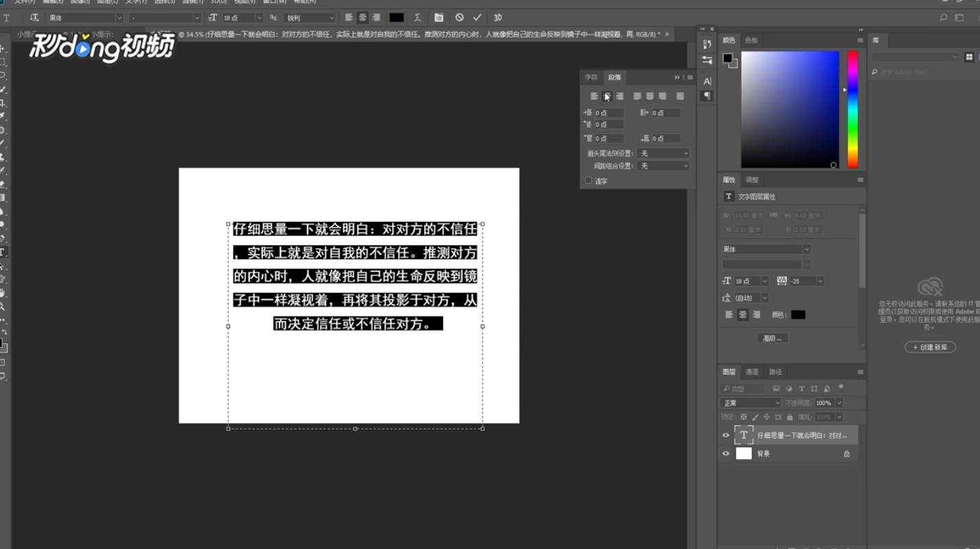The width and height of the screenshot is (980, 549).
Task: Open Character panel icon in dock
Action: click(707, 81)
